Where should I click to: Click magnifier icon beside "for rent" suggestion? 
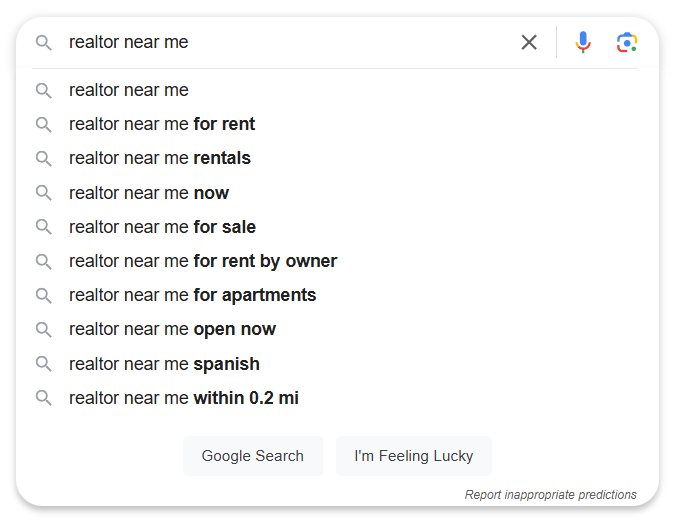click(43, 125)
